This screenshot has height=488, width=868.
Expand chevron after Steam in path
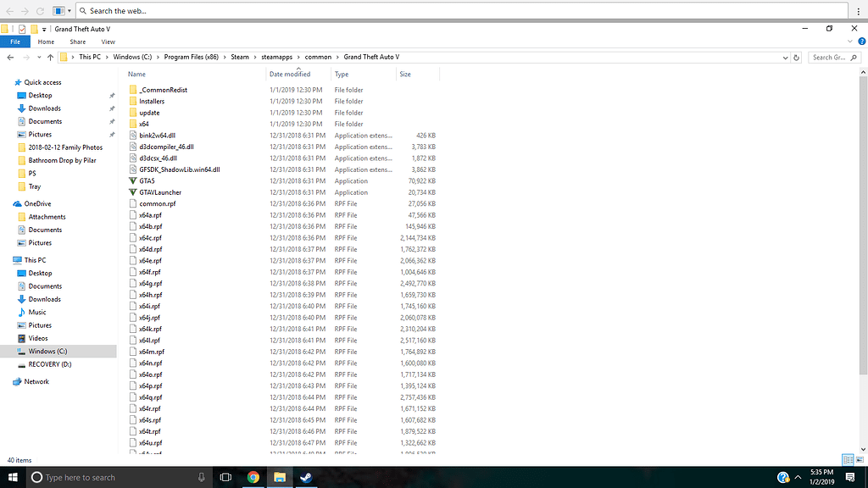pyautogui.click(x=255, y=57)
